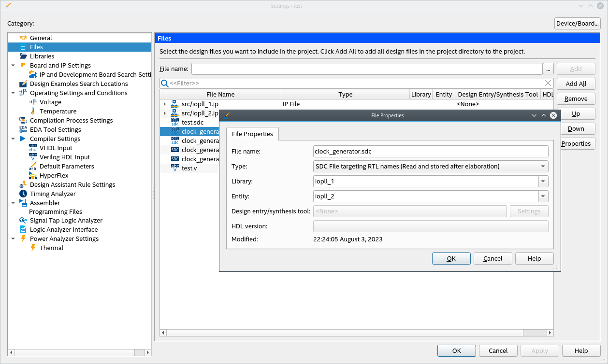Click the Device/Board... button
Screen dimensions: 608x364
[577, 23]
